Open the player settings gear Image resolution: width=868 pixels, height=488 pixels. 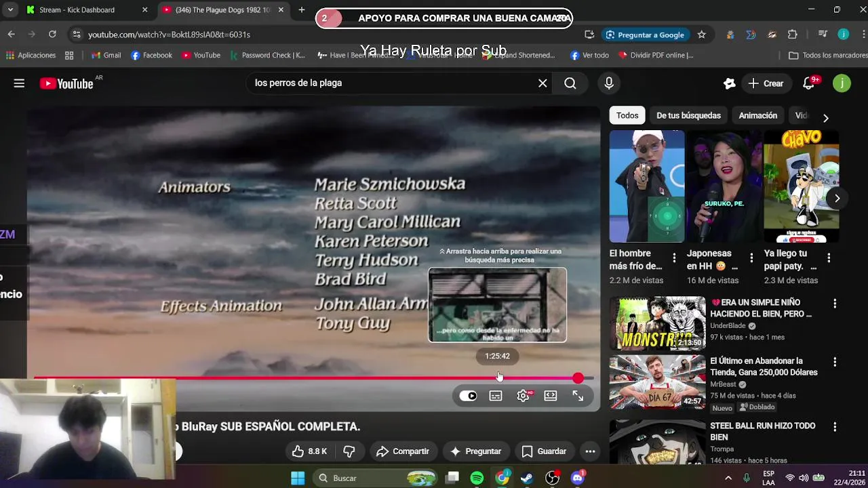[524, 396]
